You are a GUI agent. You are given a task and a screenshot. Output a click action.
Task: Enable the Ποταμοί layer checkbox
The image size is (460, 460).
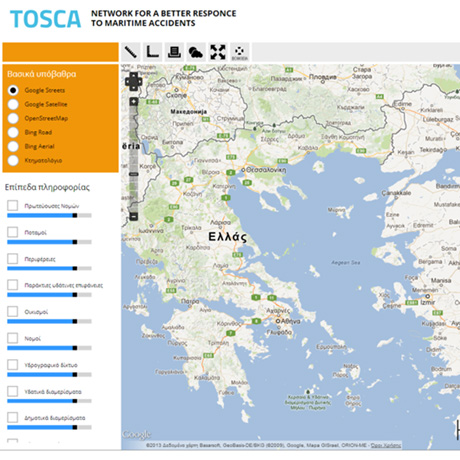click(x=13, y=232)
